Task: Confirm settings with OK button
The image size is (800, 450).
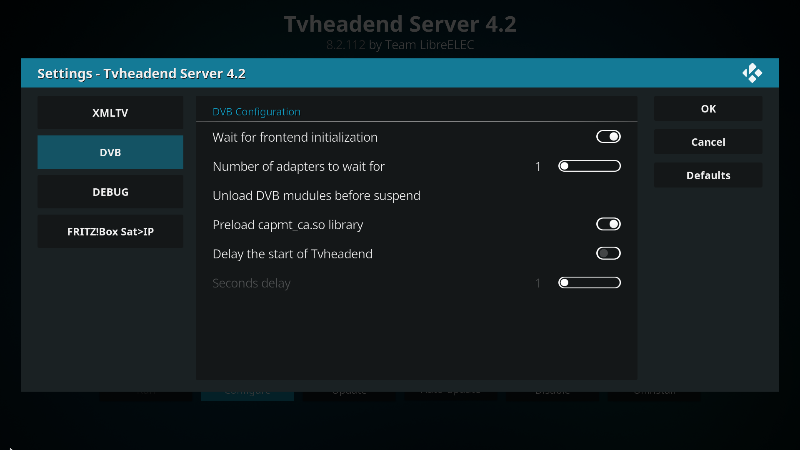Action: click(x=708, y=109)
